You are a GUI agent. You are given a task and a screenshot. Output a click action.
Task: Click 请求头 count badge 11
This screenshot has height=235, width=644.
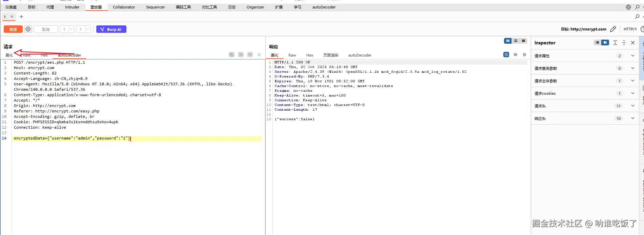point(619,106)
